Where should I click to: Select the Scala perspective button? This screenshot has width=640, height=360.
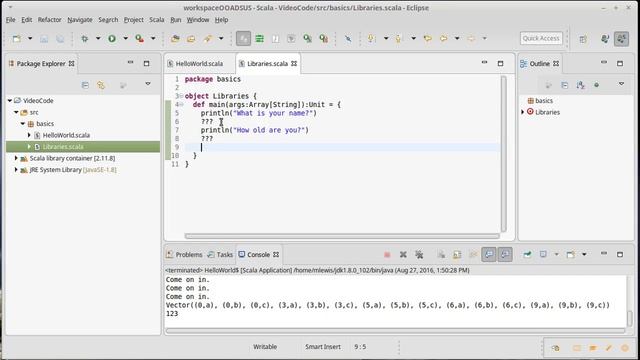click(622, 39)
